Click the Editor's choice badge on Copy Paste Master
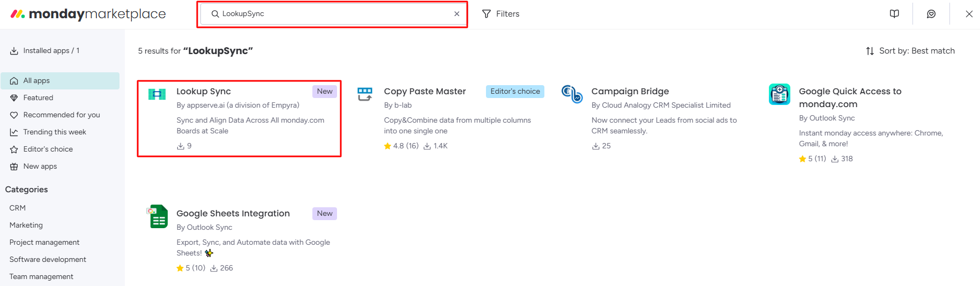The height and width of the screenshot is (286, 980). click(x=515, y=92)
